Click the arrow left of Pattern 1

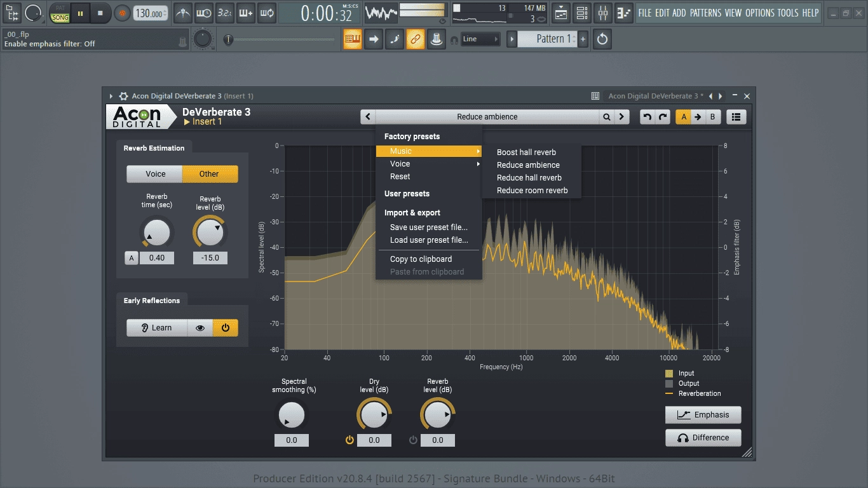pyautogui.click(x=512, y=39)
